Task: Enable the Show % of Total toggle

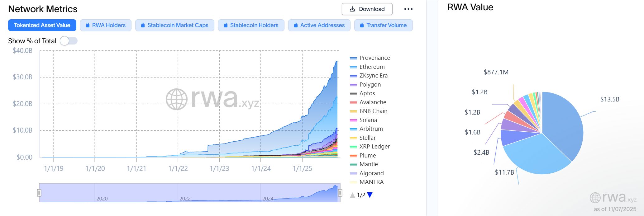Action: (x=69, y=41)
